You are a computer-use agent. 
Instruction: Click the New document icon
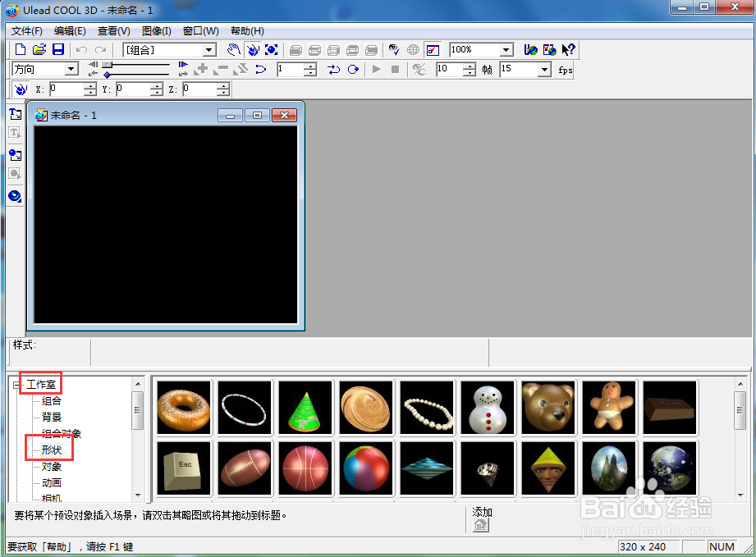[x=21, y=49]
